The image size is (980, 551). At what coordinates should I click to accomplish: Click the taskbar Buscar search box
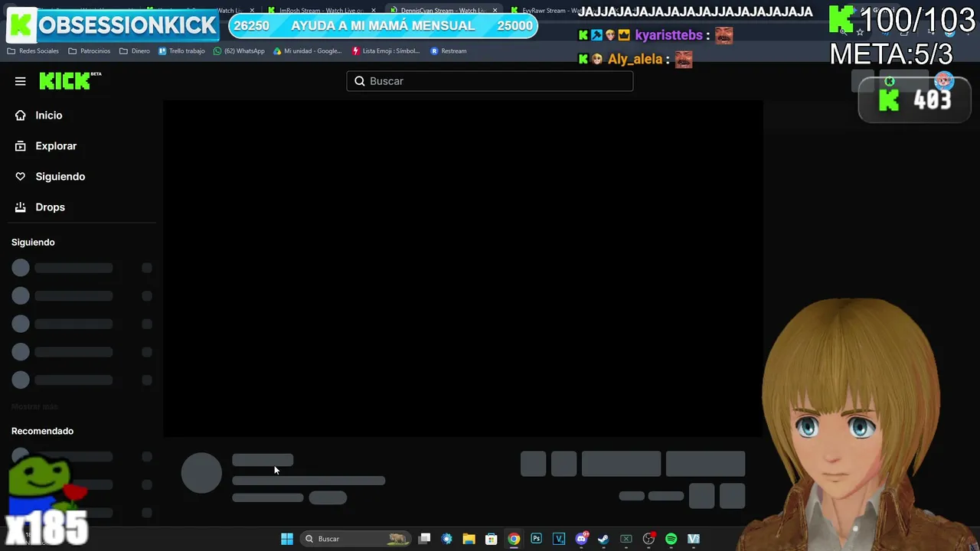click(x=354, y=539)
